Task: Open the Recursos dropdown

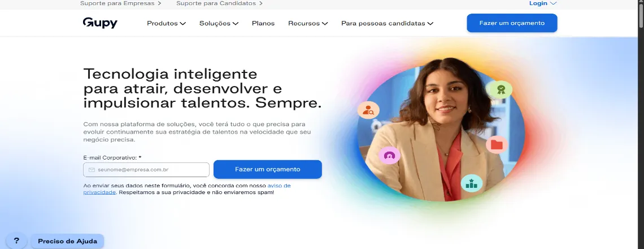Action: [308, 23]
